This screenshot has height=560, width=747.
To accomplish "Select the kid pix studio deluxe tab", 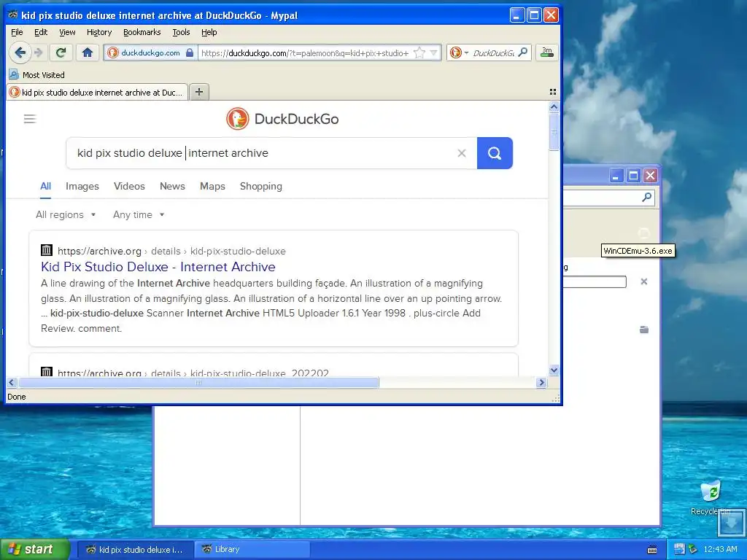I will (x=97, y=93).
